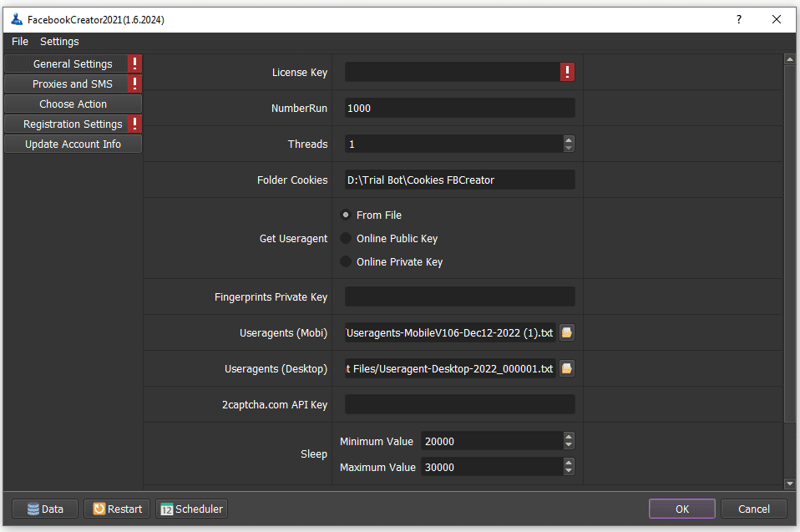The height and width of the screenshot is (532, 800).
Task: Close the FacebookCreator window
Action: tap(777, 19)
